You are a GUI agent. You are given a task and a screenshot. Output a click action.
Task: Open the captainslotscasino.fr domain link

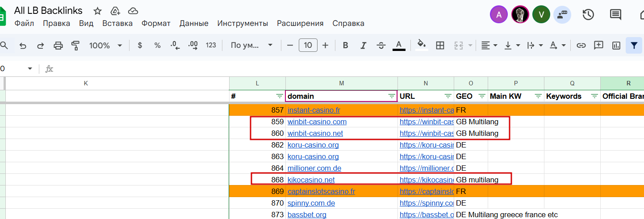click(321, 191)
